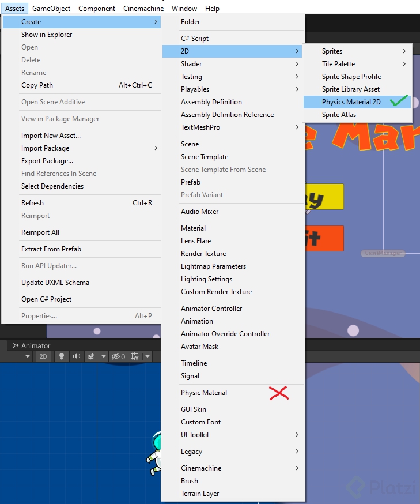Screen dimensions: 420x504
Task: Create a Custom Font
Action: 233,422
